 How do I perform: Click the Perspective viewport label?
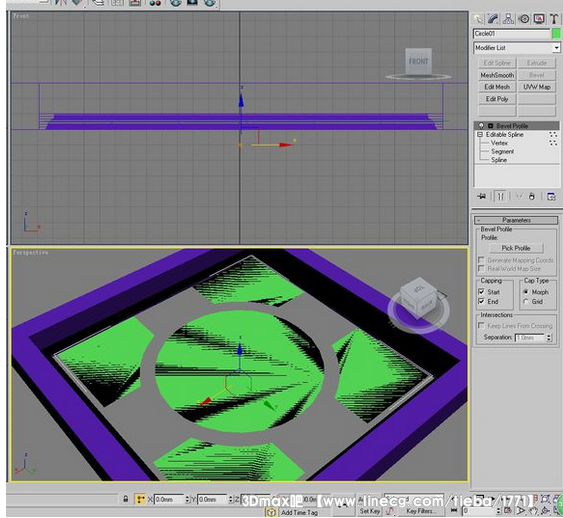click(x=30, y=252)
